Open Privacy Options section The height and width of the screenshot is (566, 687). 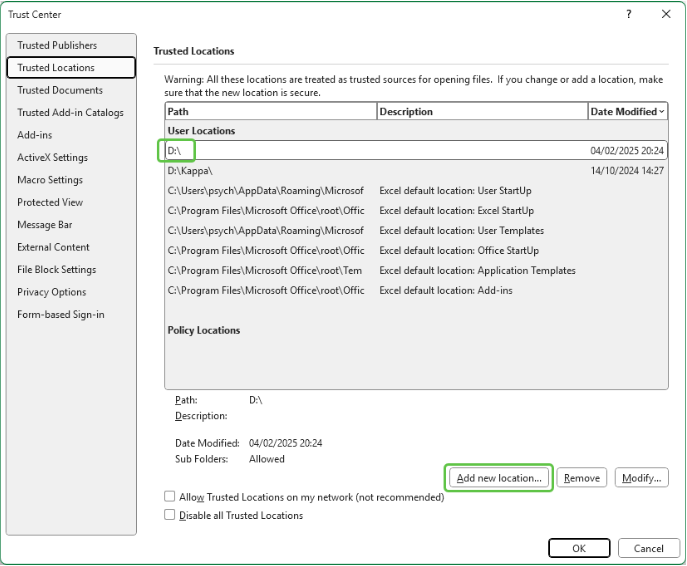(52, 293)
